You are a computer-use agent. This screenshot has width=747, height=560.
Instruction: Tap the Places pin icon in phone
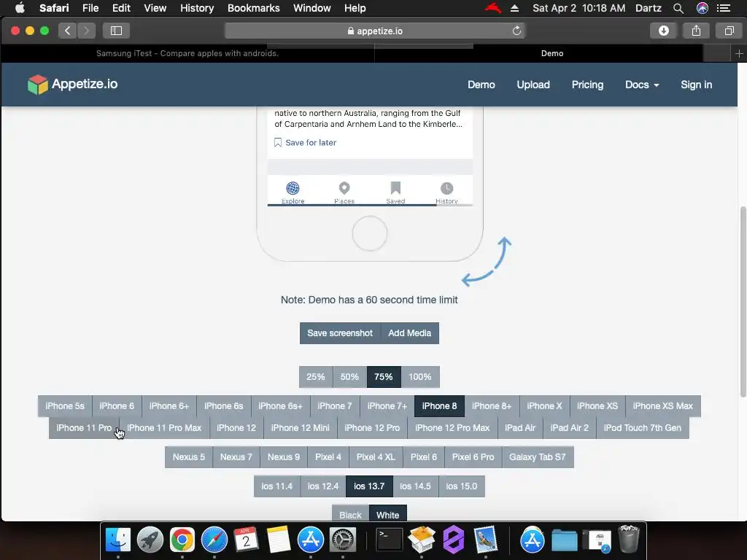pyautogui.click(x=344, y=188)
